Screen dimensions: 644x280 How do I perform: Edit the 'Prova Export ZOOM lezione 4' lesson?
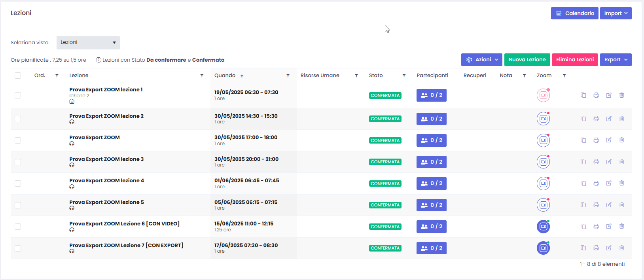(x=609, y=184)
